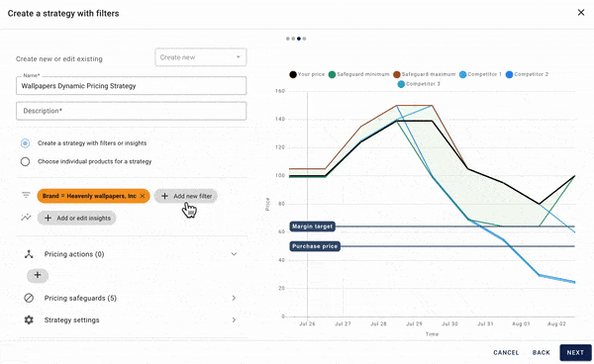This screenshot has width=594, height=364.
Task: Remove the Brand Heavenly wallpapers filter chip
Action: point(143,196)
